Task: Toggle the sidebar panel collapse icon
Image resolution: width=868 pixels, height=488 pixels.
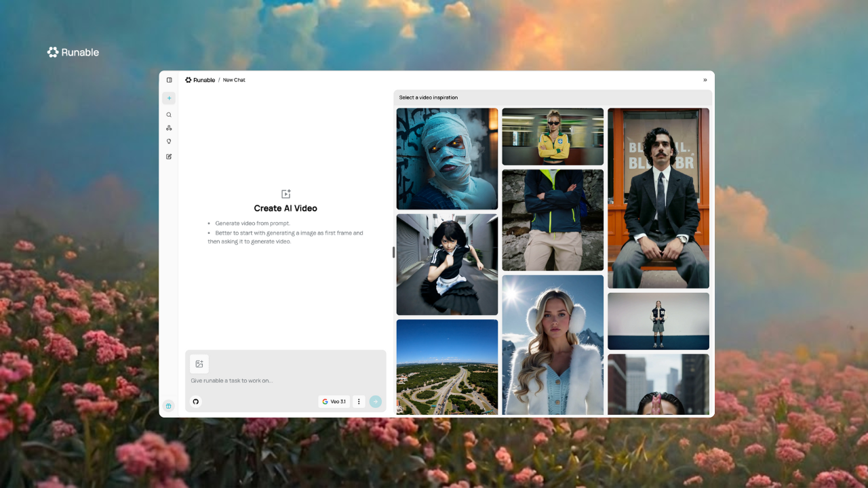Action: pyautogui.click(x=169, y=79)
